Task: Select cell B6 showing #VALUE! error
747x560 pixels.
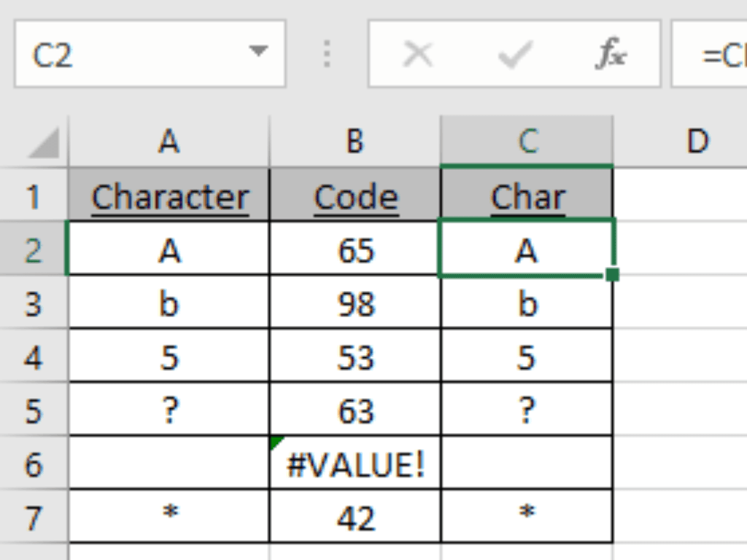Action: click(x=355, y=464)
